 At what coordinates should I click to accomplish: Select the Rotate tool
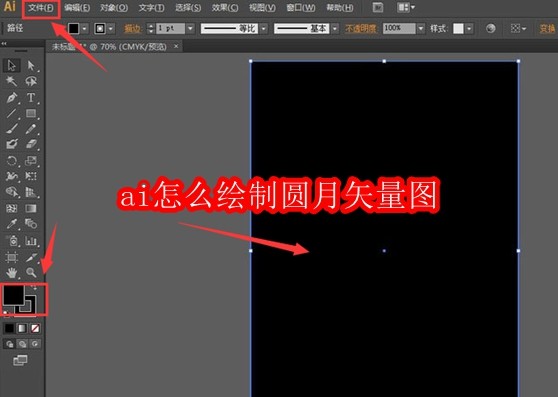click(x=12, y=161)
